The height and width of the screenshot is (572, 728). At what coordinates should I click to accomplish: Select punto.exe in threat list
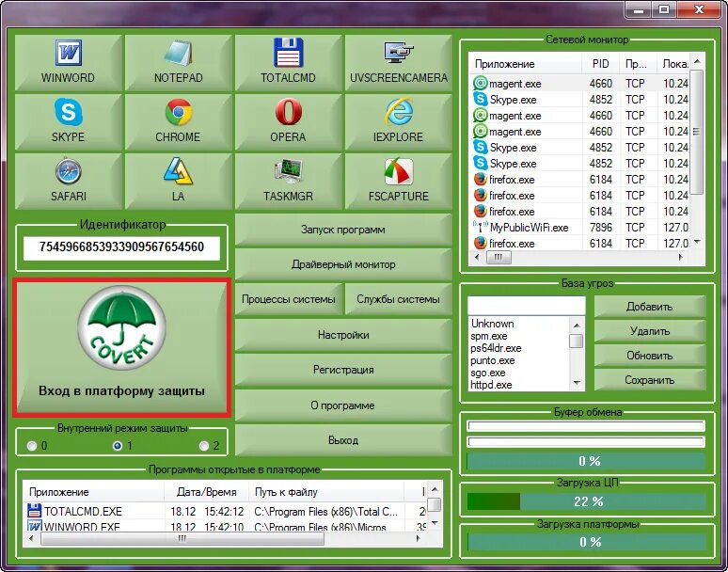[x=493, y=360]
